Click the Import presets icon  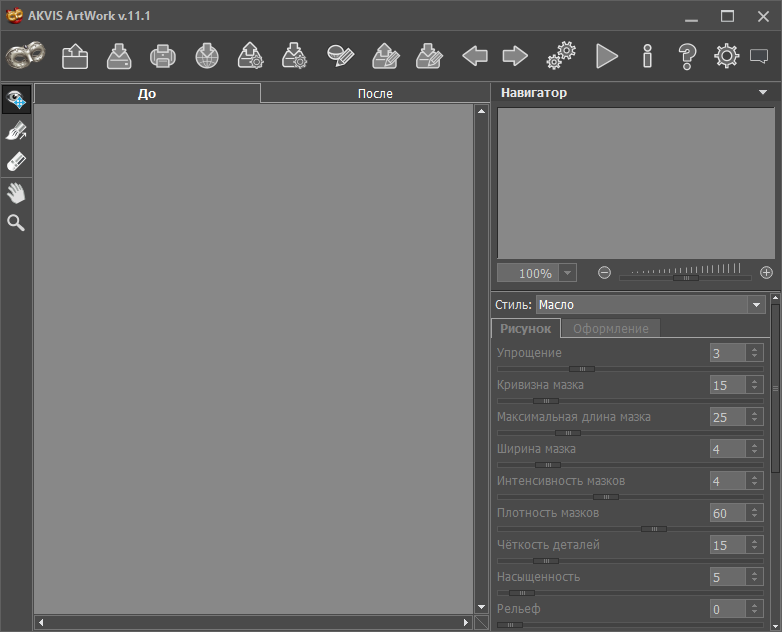[x=250, y=56]
